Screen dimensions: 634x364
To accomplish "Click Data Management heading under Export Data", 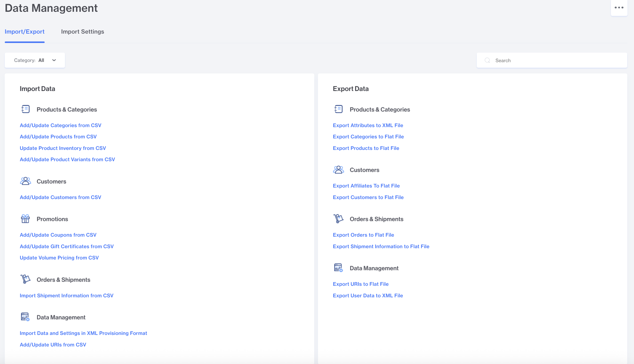I will 374,268.
